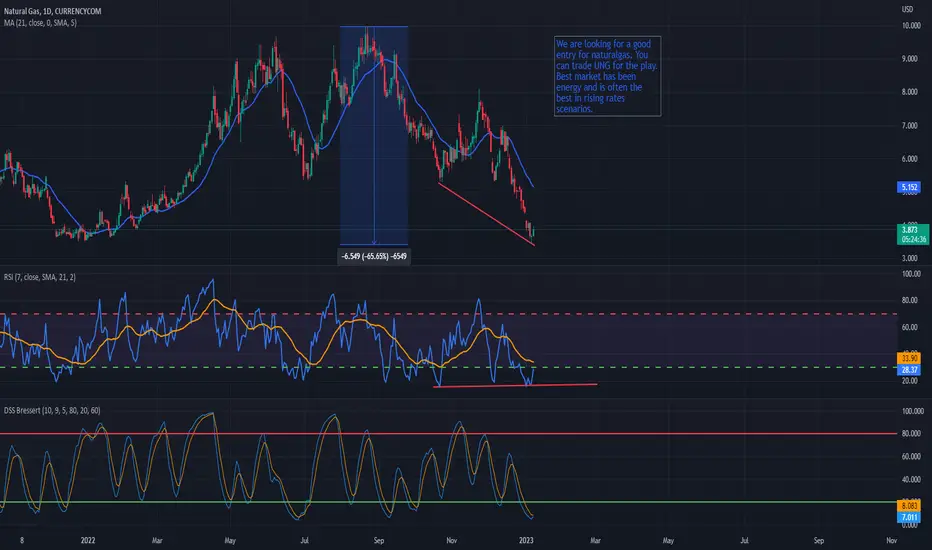932x550 pixels.
Task: Click the Natural Gas, 1D, CURRENCYCOM chart title
Action: tap(52, 11)
